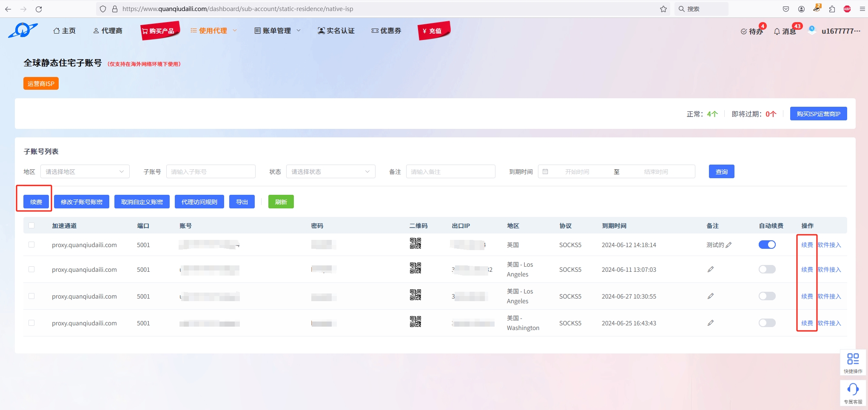Click the edit pencil next to 测试的 remark

(x=729, y=245)
